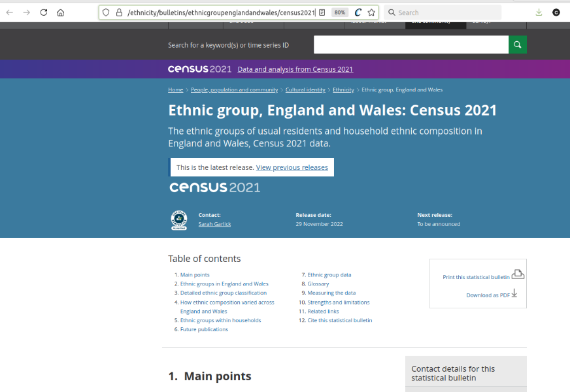The image size is (570, 392).
Task: Click the shield tracking protection icon
Action: coord(107,12)
